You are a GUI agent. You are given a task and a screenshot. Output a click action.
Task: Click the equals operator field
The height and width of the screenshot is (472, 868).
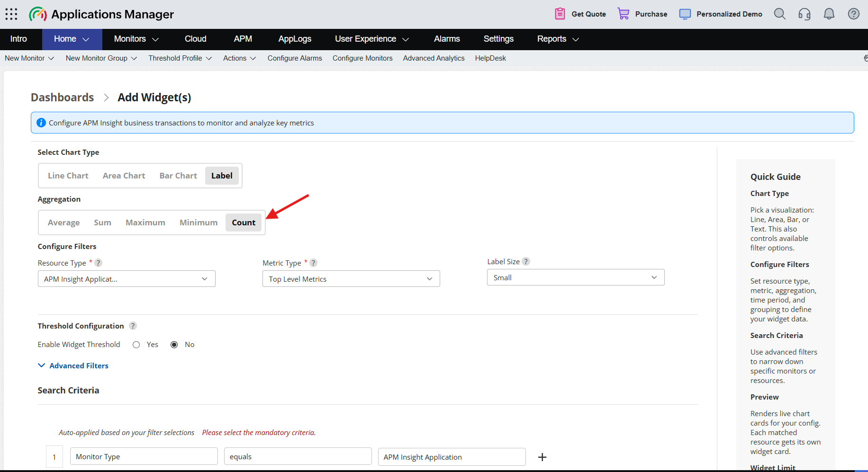[298, 456]
